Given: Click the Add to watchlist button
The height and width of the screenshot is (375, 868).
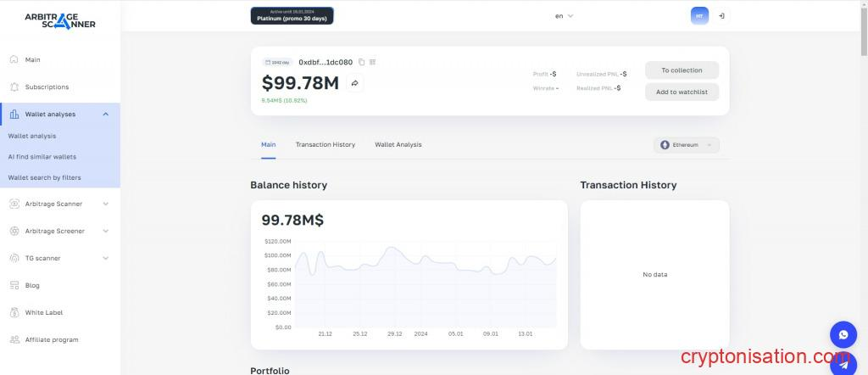Looking at the screenshot, I should point(682,92).
